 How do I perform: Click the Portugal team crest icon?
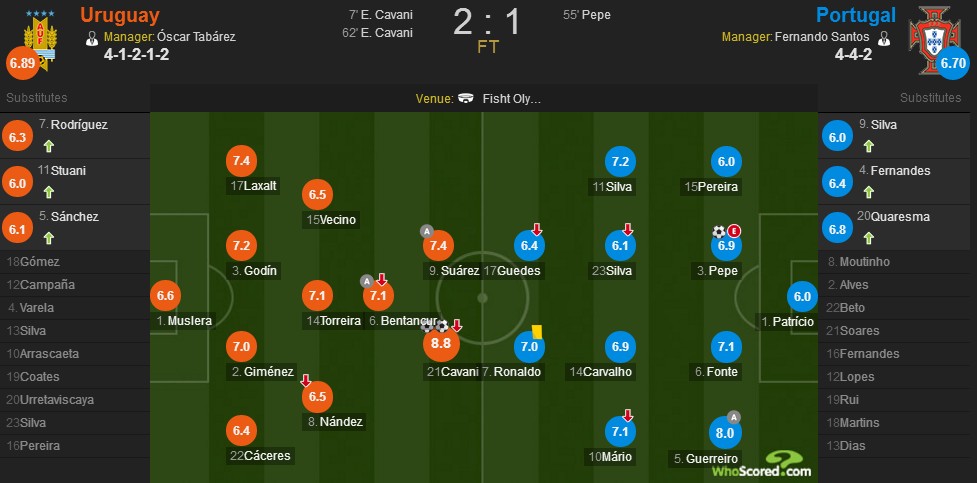tap(931, 37)
